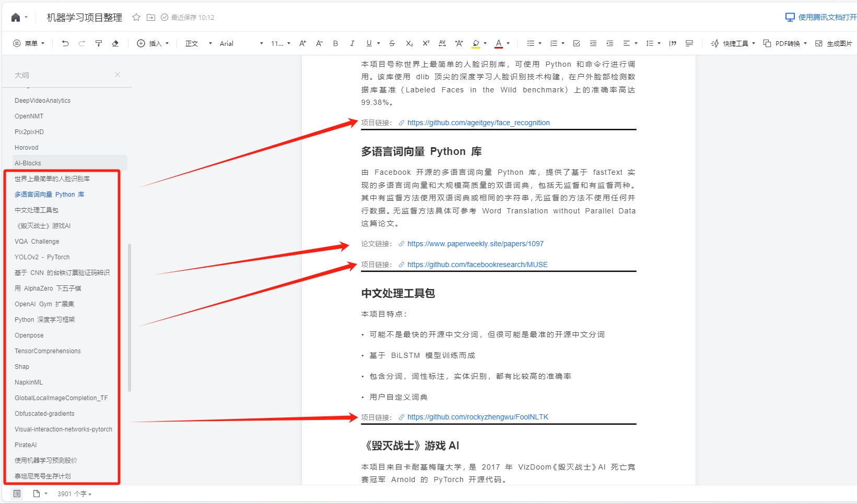This screenshot has width=857, height=504.
Task: Open character spacing AV tool
Action: pos(442,43)
